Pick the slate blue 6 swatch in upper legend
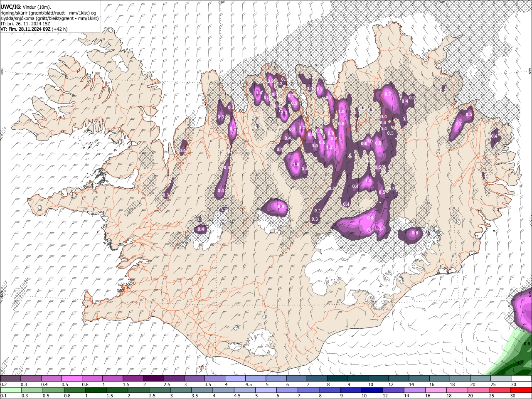 click(x=296, y=379)
